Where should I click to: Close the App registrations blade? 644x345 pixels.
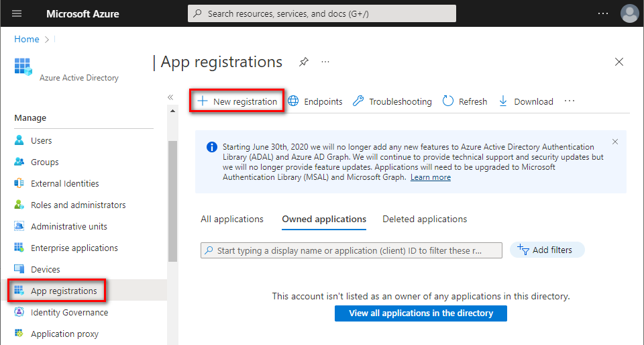point(619,62)
